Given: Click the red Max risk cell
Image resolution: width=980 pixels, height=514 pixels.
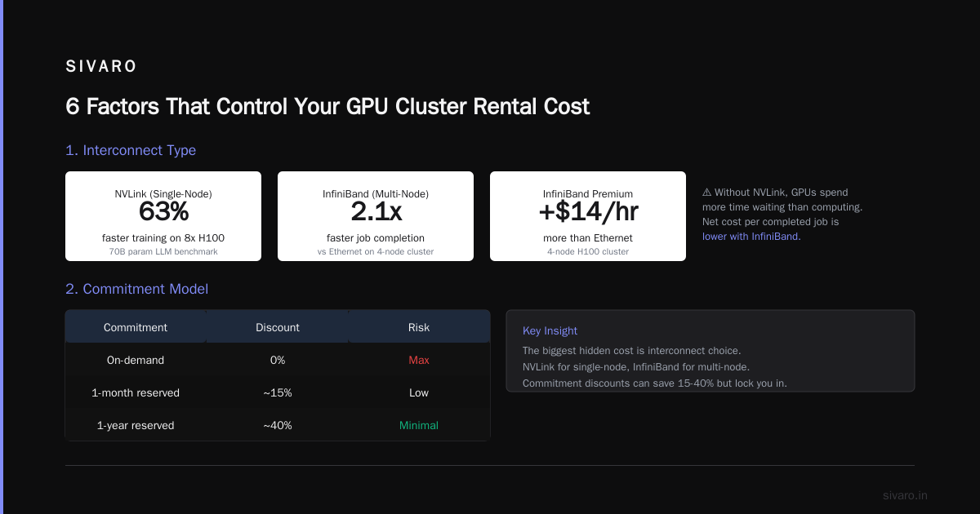Looking at the screenshot, I should (x=419, y=360).
